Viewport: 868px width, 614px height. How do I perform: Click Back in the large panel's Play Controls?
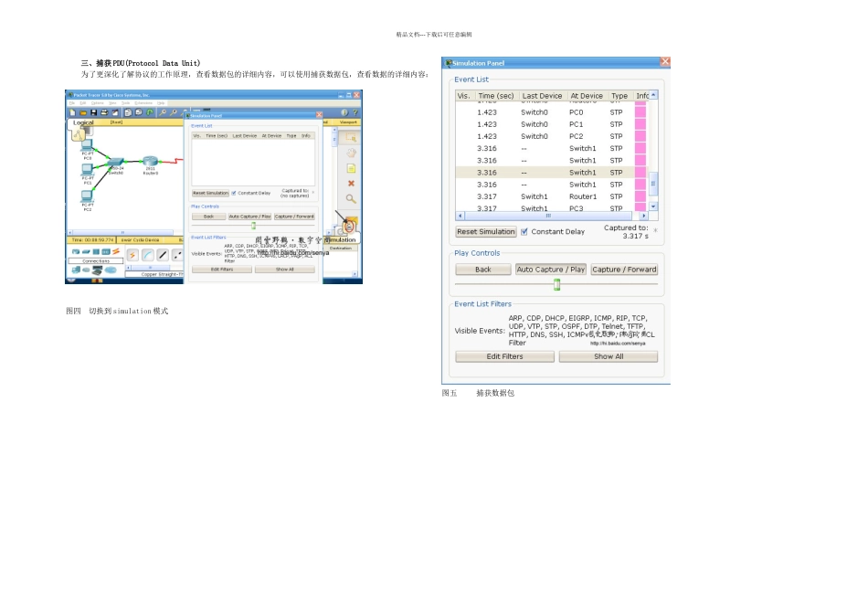pyautogui.click(x=482, y=269)
